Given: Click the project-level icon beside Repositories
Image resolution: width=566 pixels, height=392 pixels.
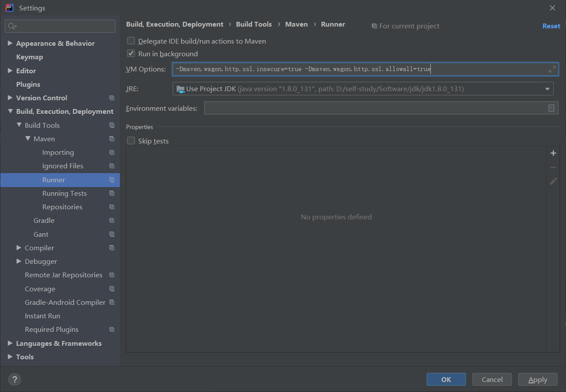Looking at the screenshot, I should pyautogui.click(x=112, y=207).
